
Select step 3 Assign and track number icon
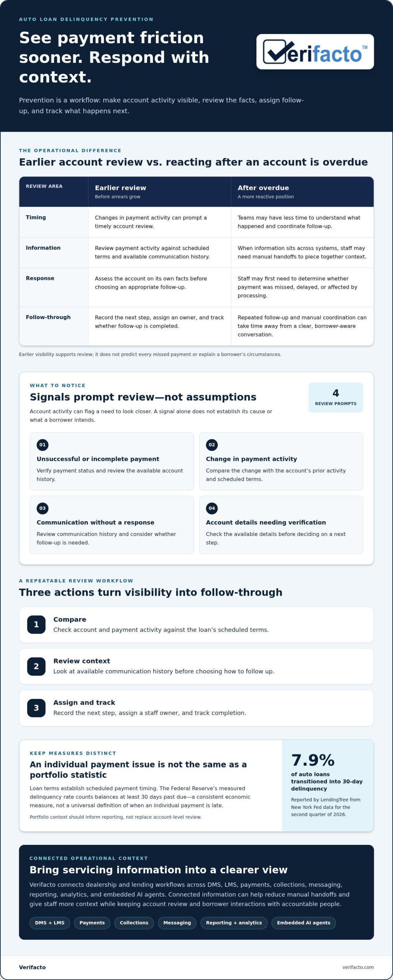click(x=36, y=708)
